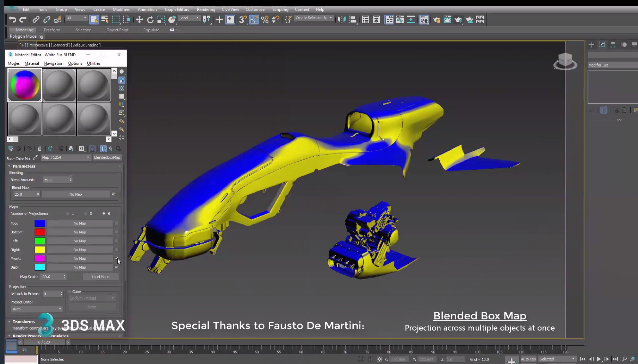The height and width of the screenshot is (364, 638).
Task: Switch to the Freeform ribbon tab
Action: (x=52, y=30)
